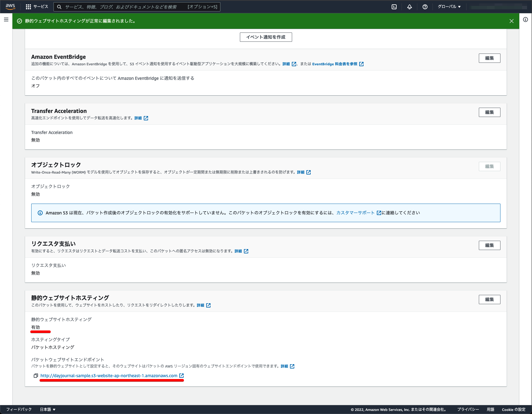Focus the AWS services search field
The image size is (532, 414).
[137, 7]
